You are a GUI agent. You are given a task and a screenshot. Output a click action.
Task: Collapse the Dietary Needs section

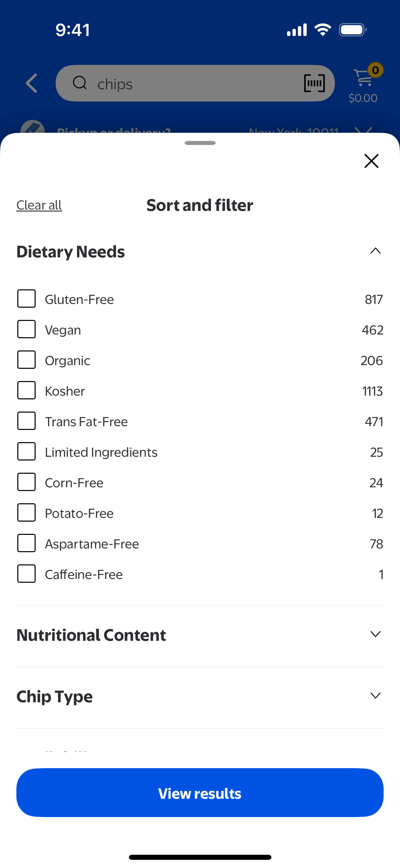pyautogui.click(x=375, y=251)
